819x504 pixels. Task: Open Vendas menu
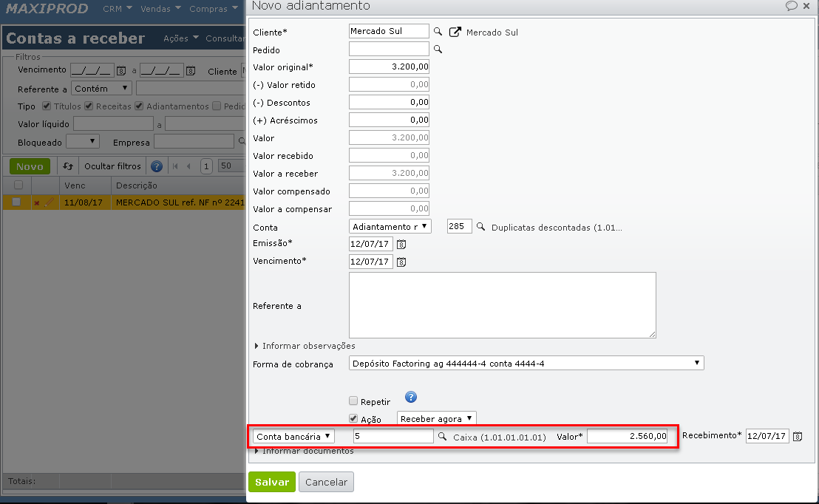pyautogui.click(x=160, y=9)
